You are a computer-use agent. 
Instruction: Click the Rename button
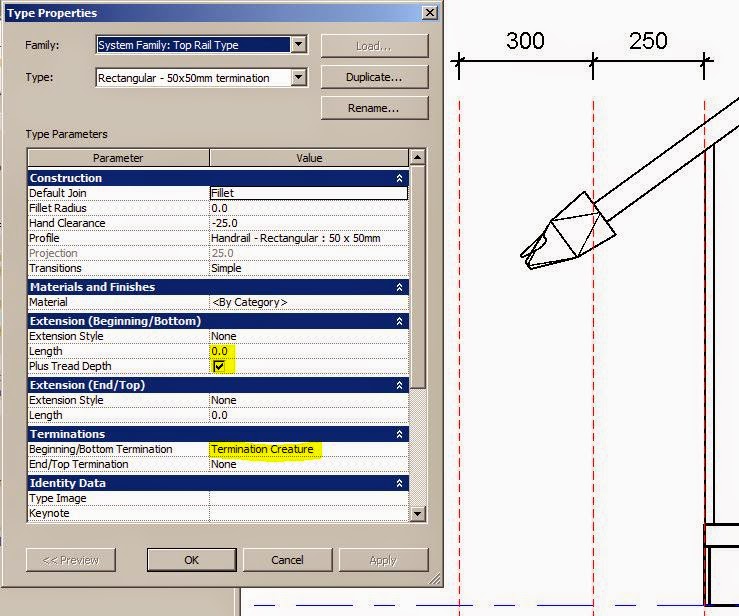[x=374, y=108]
